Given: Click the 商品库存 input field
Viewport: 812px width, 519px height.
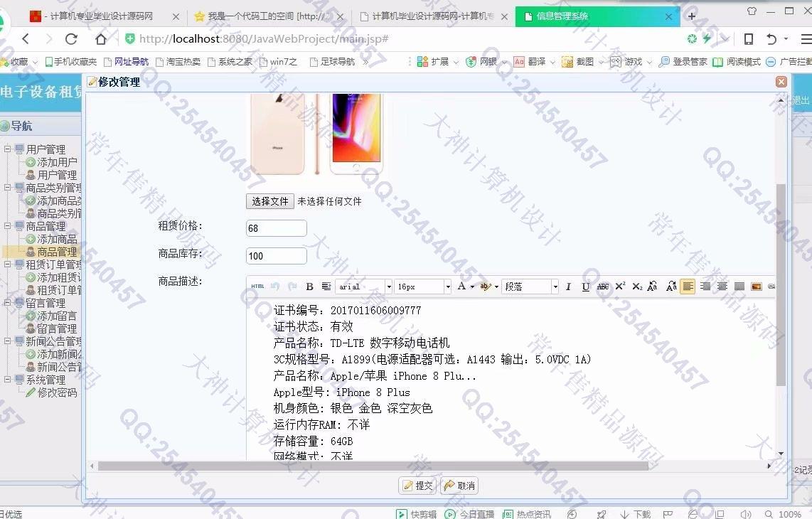Looking at the screenshot, I should 277,256.
